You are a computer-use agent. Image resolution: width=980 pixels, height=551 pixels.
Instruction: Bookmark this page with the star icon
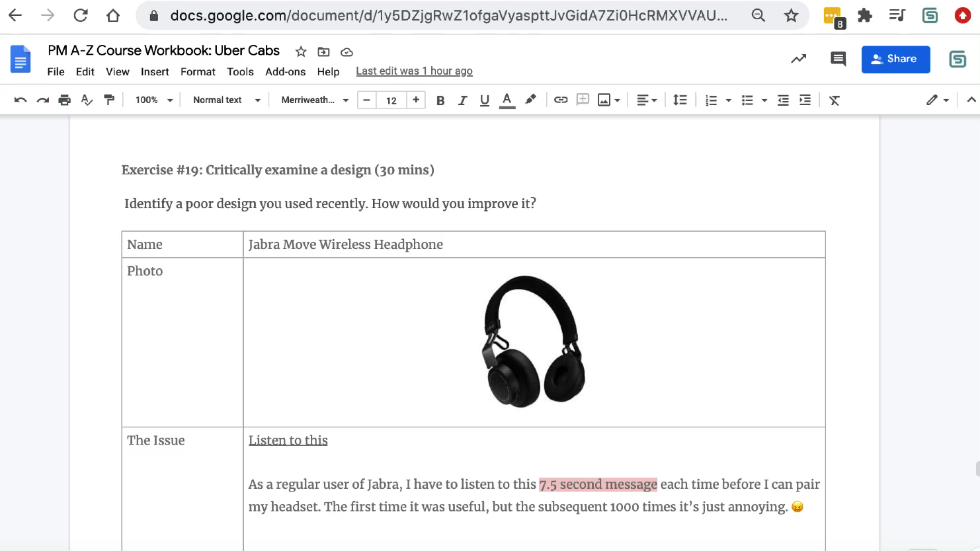pos(791,15)
